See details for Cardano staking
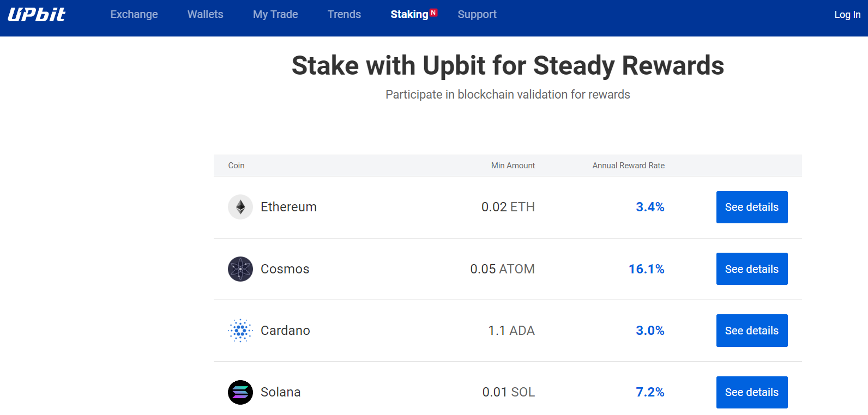 752,331
